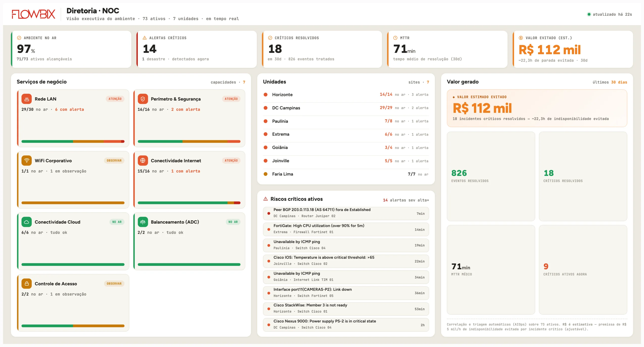Click the Rede LAN status progress bar

coord(73,141)
